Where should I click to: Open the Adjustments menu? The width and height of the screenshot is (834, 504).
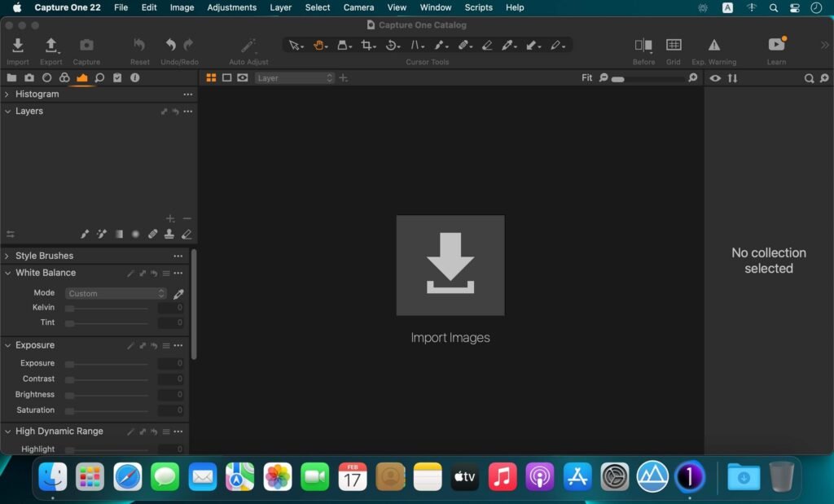coord(231,7)
